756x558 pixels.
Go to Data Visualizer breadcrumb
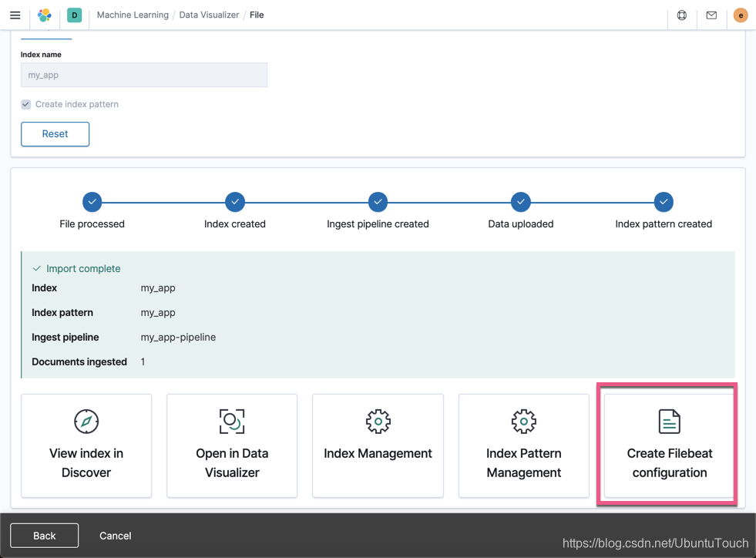pos(209,15)
